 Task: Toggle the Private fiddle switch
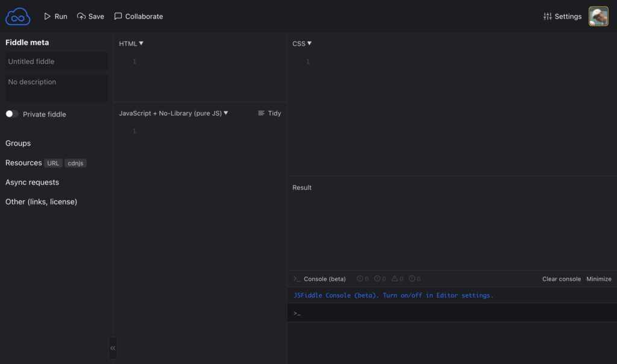(x=12, y=114)
